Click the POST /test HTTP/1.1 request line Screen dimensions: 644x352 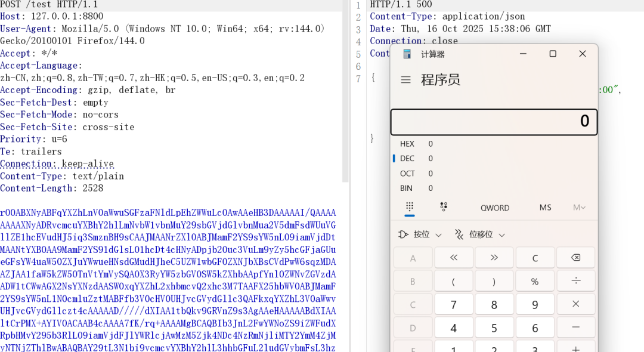pyautogui.click(x=49, y=5)
